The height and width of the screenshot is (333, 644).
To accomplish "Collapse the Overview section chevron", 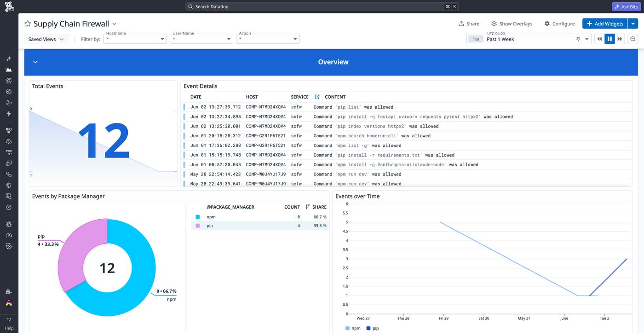I will pos(35,62).
